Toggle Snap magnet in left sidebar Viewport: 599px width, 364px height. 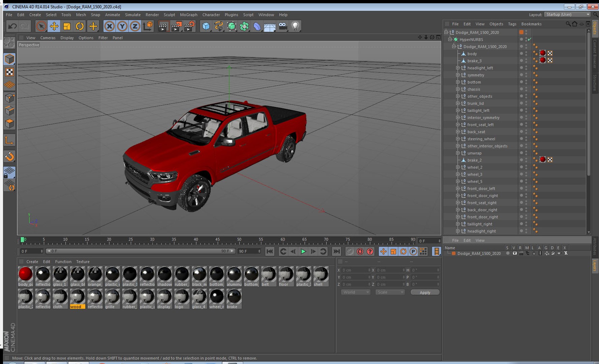9,156
